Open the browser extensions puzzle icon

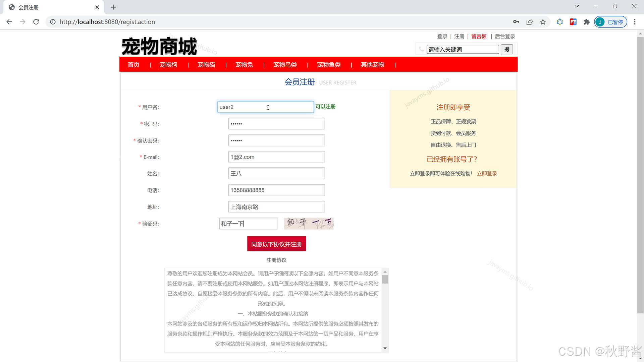click(x=586, y=22)
